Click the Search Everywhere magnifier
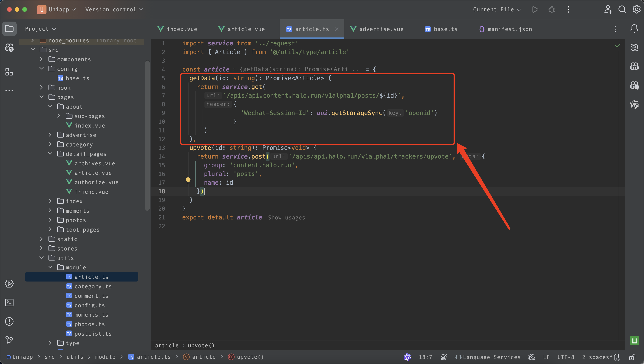Screen dimensions: 644x364 tap(622, 9)
